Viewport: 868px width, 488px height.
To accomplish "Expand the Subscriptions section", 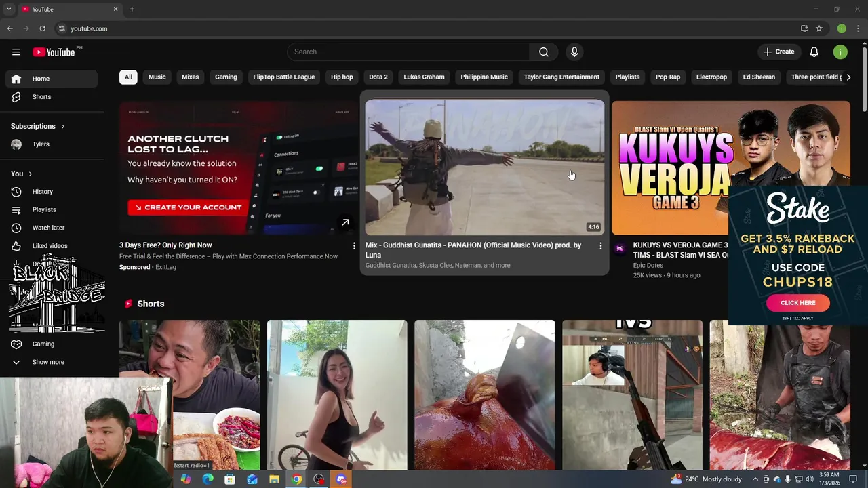I will (37, 127).
